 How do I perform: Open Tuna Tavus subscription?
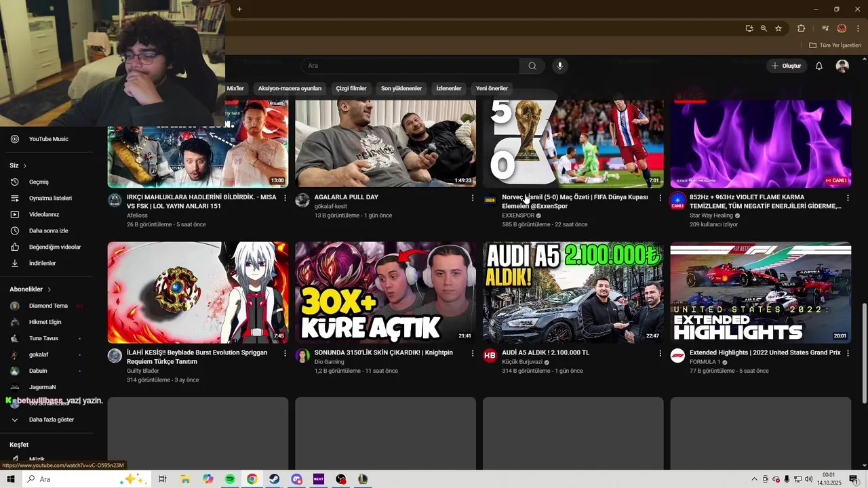click(43, 338)
